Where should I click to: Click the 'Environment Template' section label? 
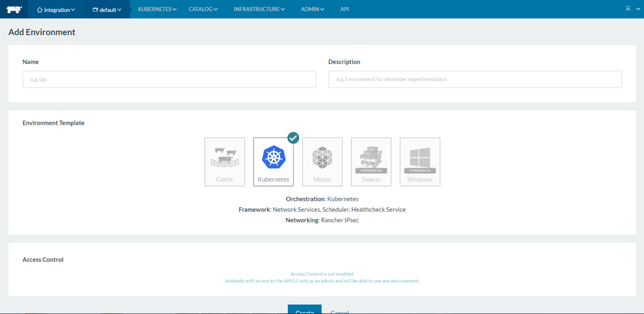54,123
